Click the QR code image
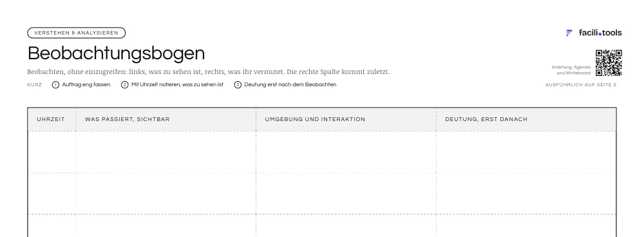Screen dimensions: 644x237 tap(609, 63)
